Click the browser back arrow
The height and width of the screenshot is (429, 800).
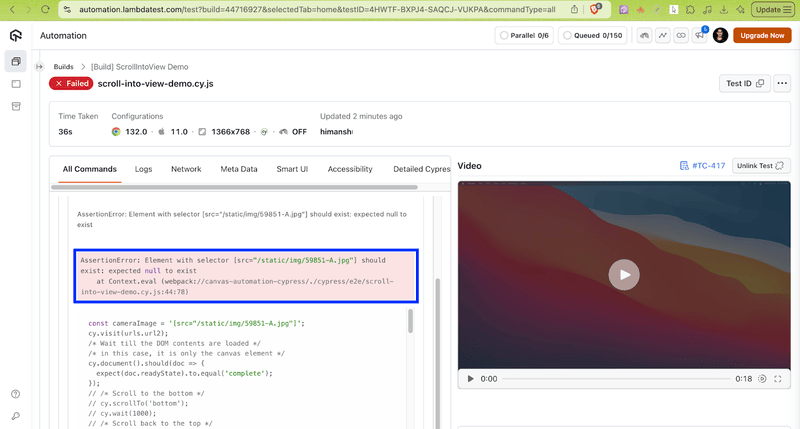point(12,10)
